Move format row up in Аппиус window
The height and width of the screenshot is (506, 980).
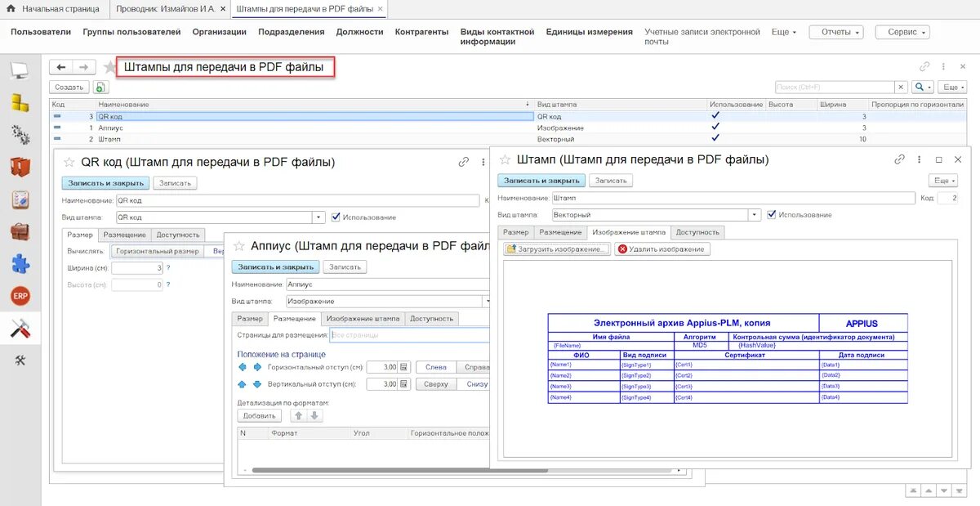(299, 416)
